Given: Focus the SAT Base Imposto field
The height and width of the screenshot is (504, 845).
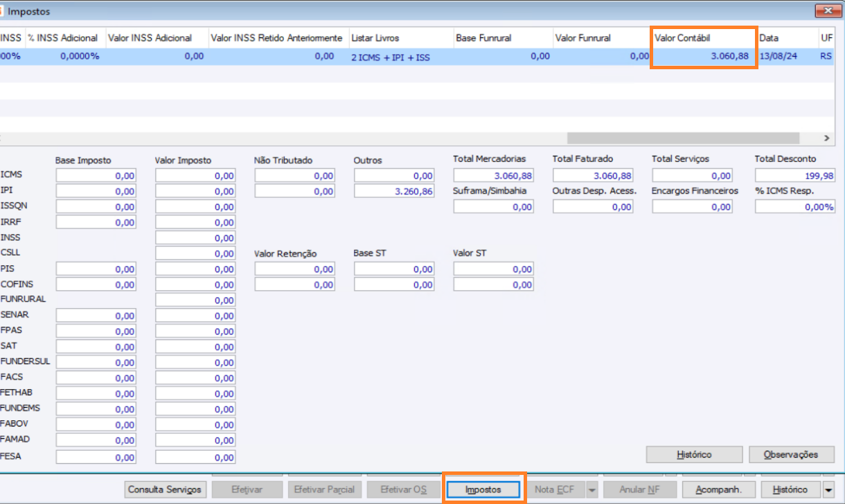Looking at the screenshot, I should click(x=96, y=347).
